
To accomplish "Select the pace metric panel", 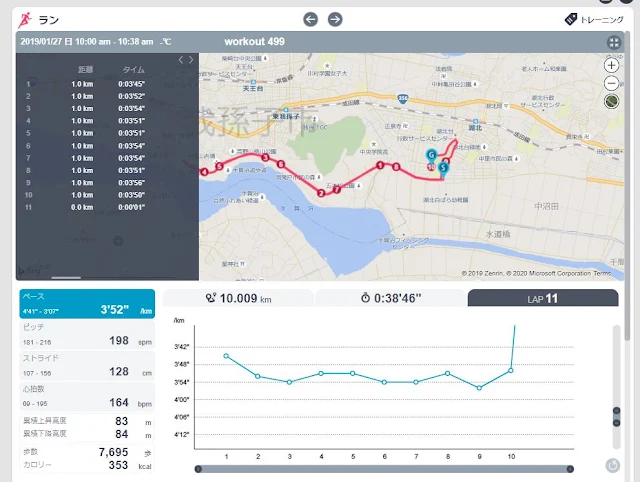I will coord(87,304).
